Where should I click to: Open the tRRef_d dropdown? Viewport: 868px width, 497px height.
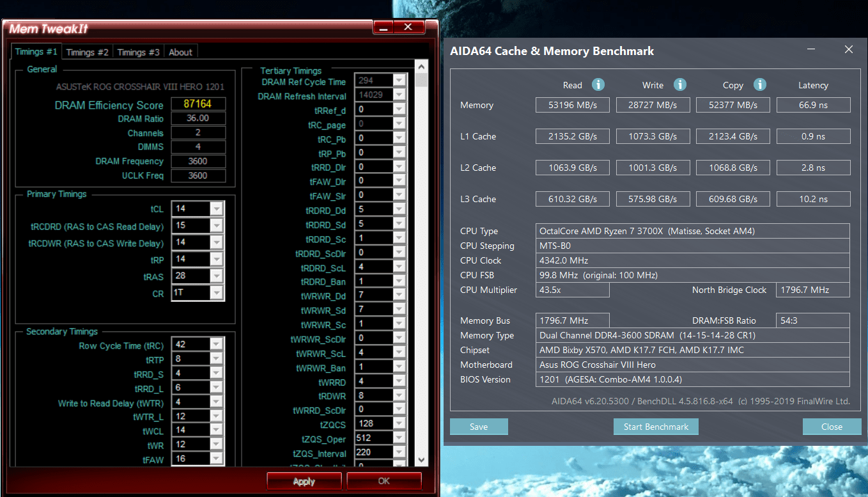pyautogui.click(x=399, y=109)
